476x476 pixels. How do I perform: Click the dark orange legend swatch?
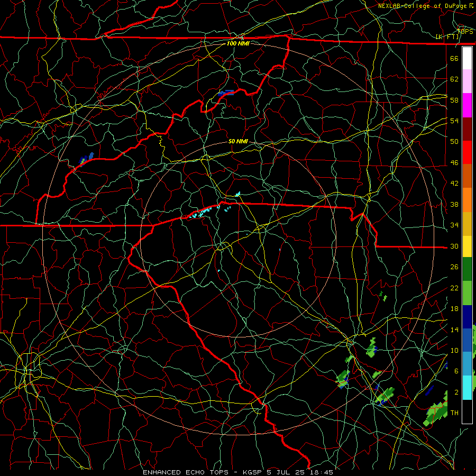click(467, 176)
